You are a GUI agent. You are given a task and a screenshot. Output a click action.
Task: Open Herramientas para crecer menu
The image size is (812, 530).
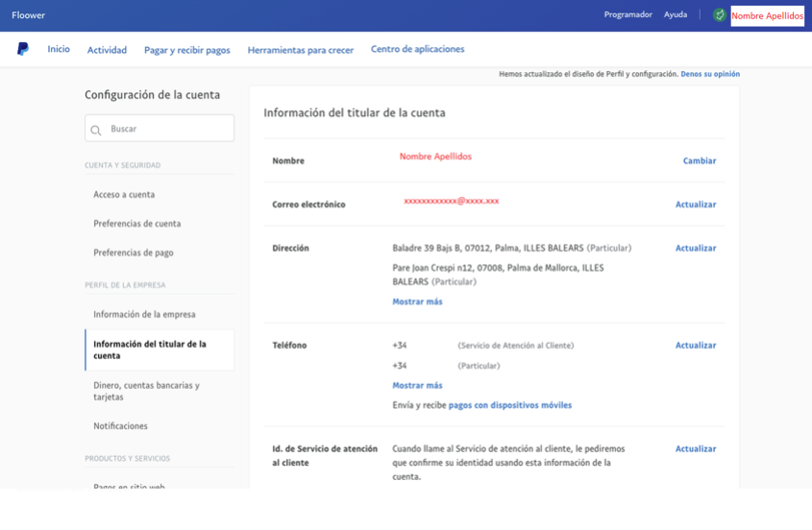tap(300, 50)
